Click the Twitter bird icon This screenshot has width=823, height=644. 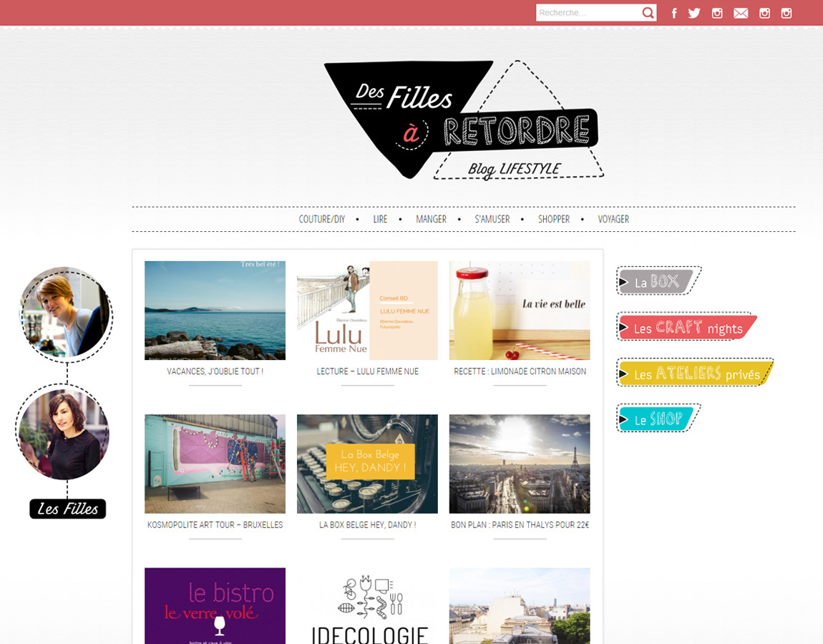pos(694,13)
